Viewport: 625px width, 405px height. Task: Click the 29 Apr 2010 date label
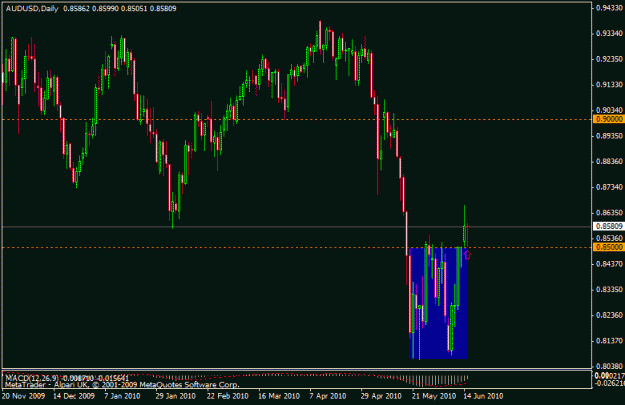pos(381,396)
